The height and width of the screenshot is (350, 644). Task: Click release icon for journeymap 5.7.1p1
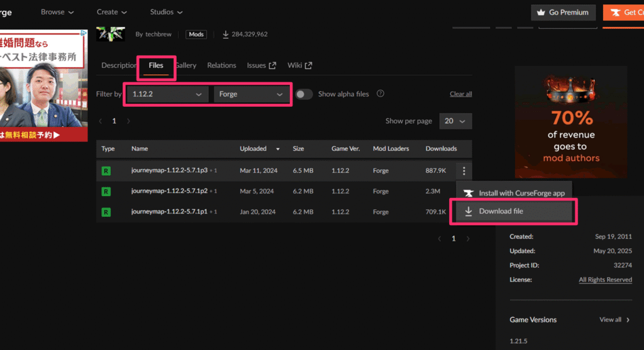(106, 212)
